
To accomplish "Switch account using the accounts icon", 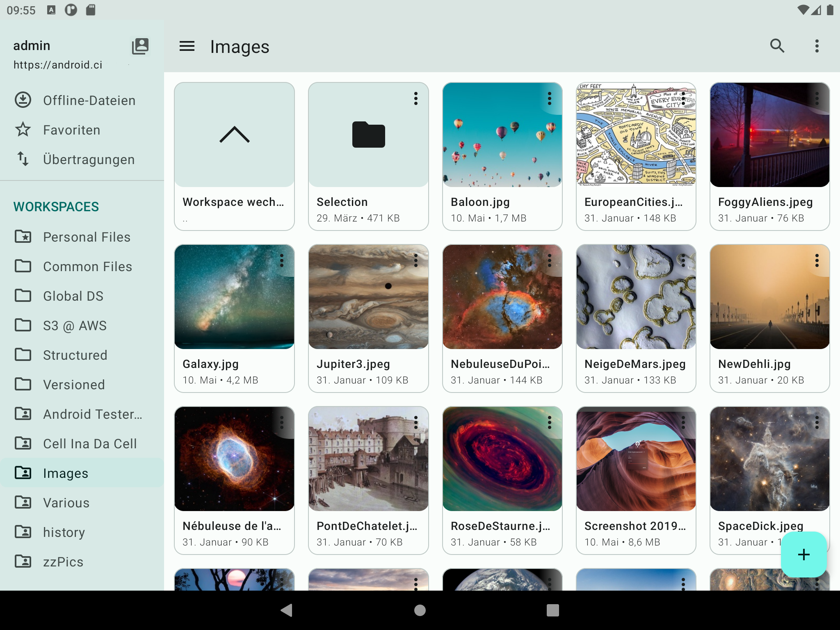I will (x=140, y=46).
